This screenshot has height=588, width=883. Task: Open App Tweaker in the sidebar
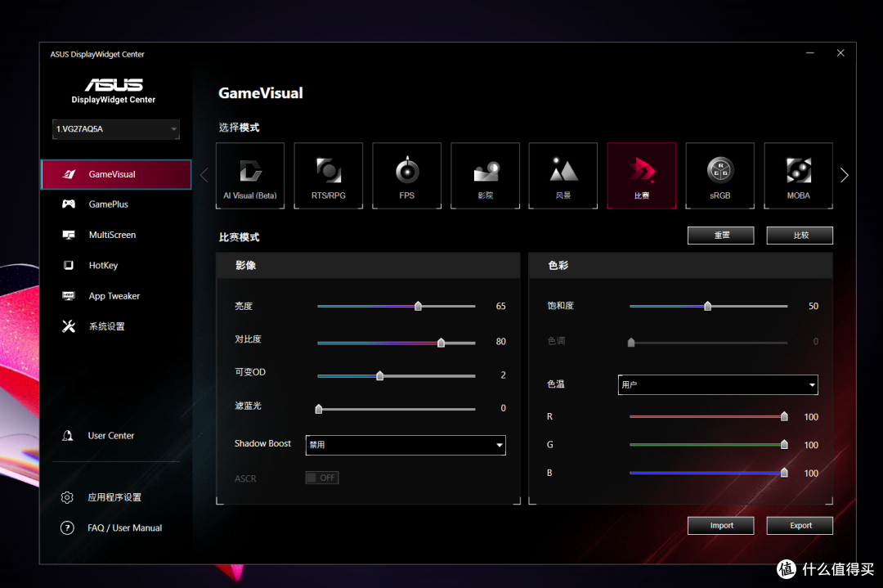(116, 296)
